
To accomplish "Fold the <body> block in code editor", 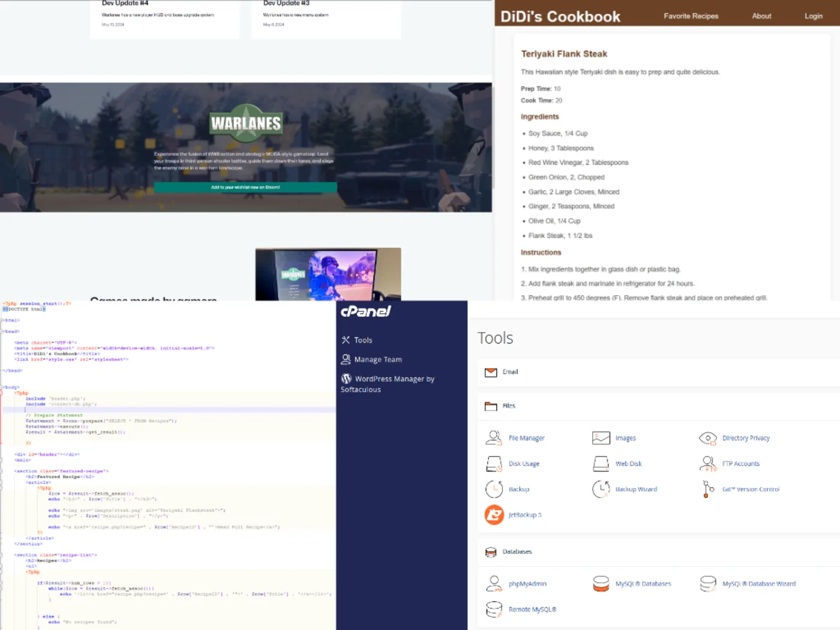I will click(x=2, y=388).
